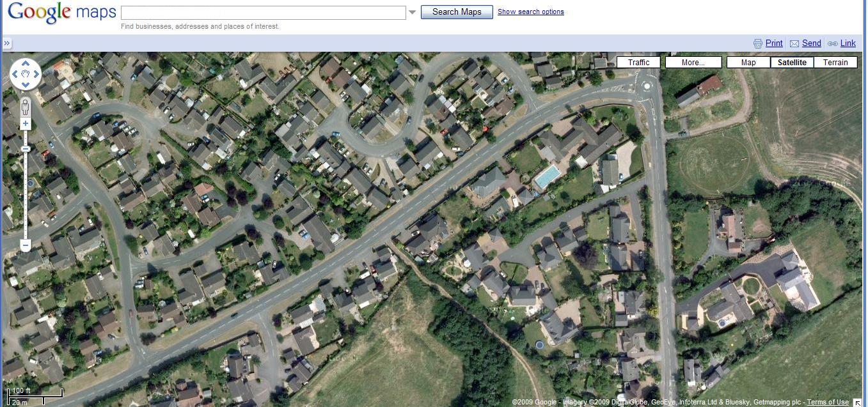This screenshot has width=868, height=407.
Task: Expand the collapsed left side panel
Action: tap(6, 43)
